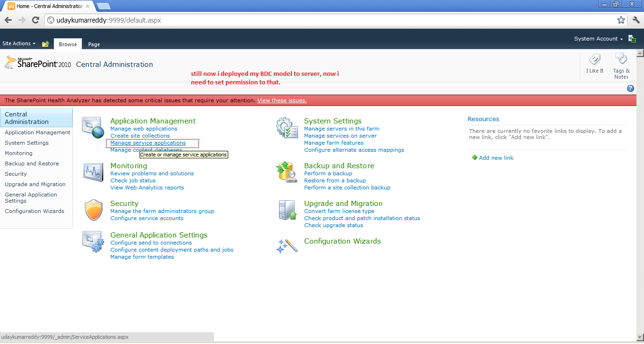Viewport: 644px width, 344px height.
Task: Switch to the Page ribbon tab
Action: tap(94, 44)
